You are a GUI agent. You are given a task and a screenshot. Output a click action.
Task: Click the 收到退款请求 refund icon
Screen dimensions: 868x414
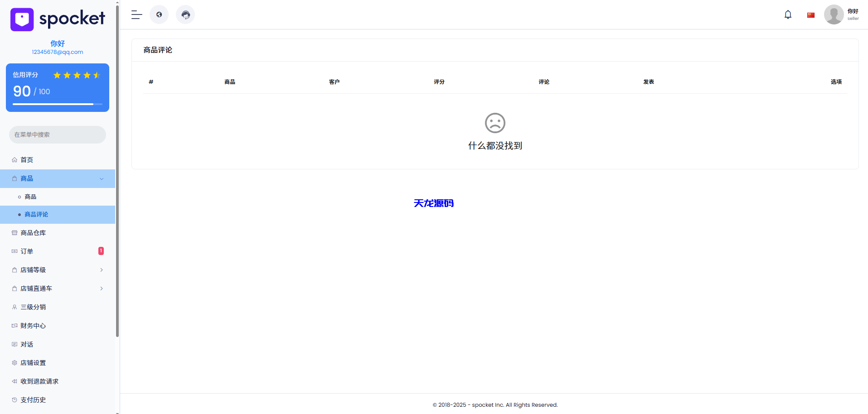[x=15, y=381]
